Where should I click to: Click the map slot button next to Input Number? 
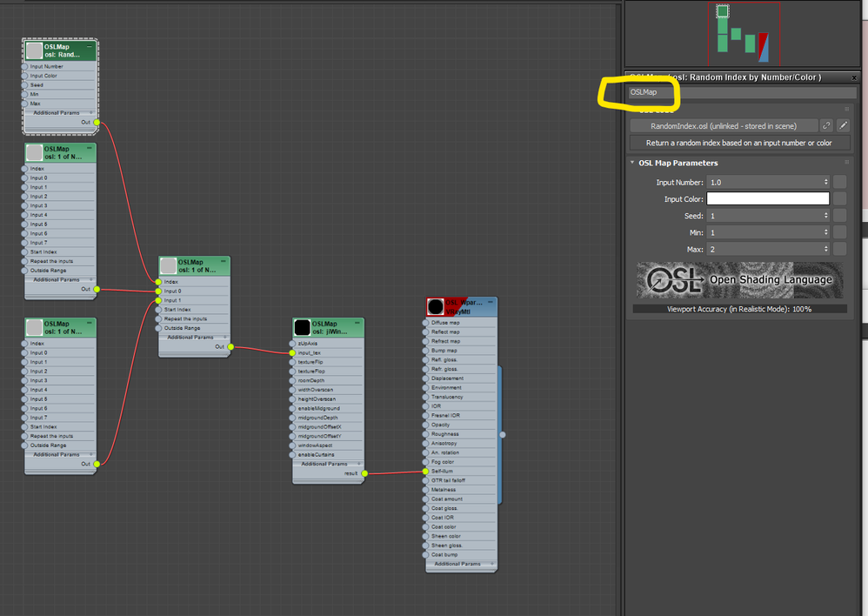tap(840, 182)
